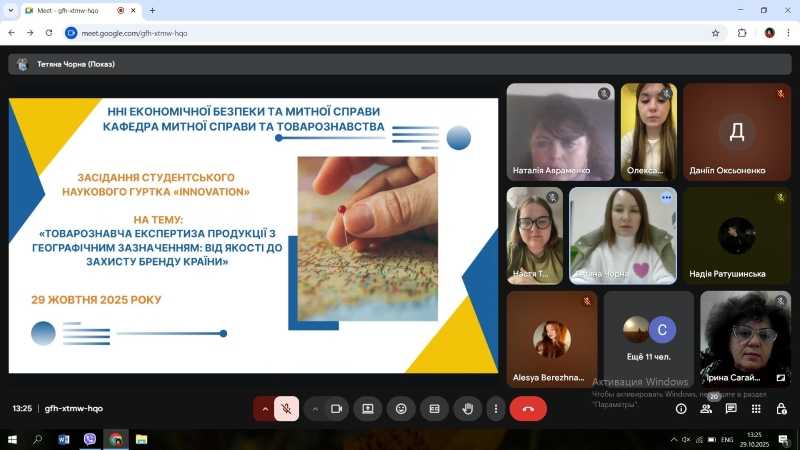Switch ENG input language
Image resolution: width=800 pixels, height=450 pixels.
point(727,440)
